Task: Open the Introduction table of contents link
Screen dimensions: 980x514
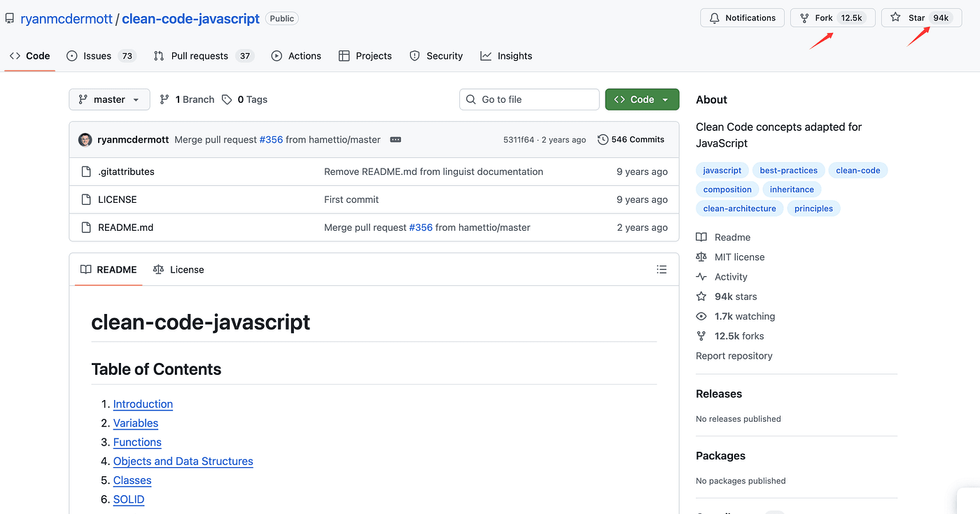Action: click(x=143, y=404)
